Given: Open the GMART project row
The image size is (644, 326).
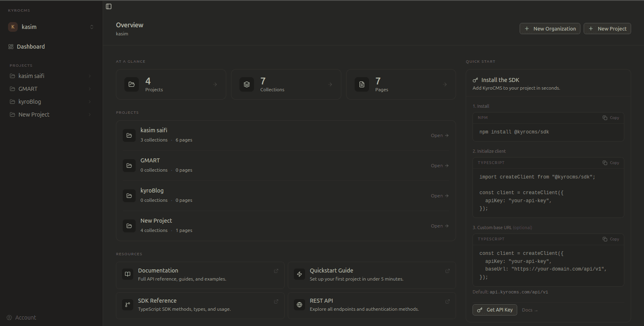Looking at the screenshot, I should click(286, 166).
